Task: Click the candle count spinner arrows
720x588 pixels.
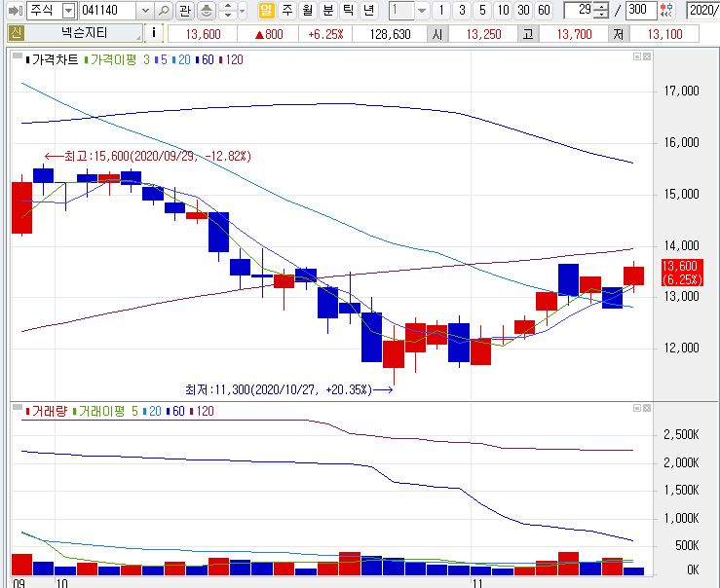Action: (600, 10)
